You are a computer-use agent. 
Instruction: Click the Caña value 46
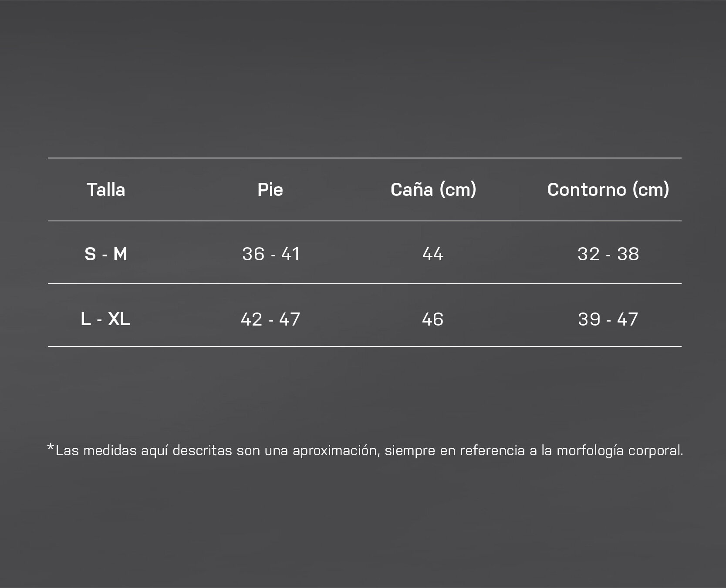coord(433,319)
